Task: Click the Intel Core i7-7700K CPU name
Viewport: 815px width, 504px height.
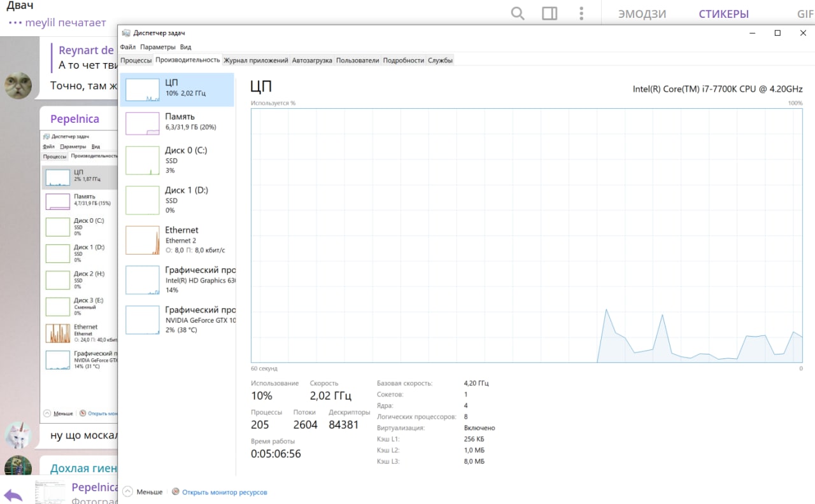Action: (x=718, y=89)
